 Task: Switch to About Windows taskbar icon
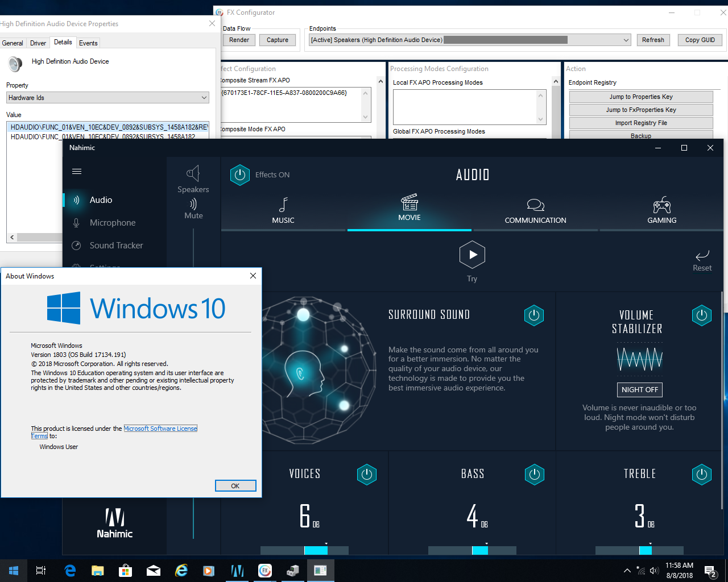(321, 571)
